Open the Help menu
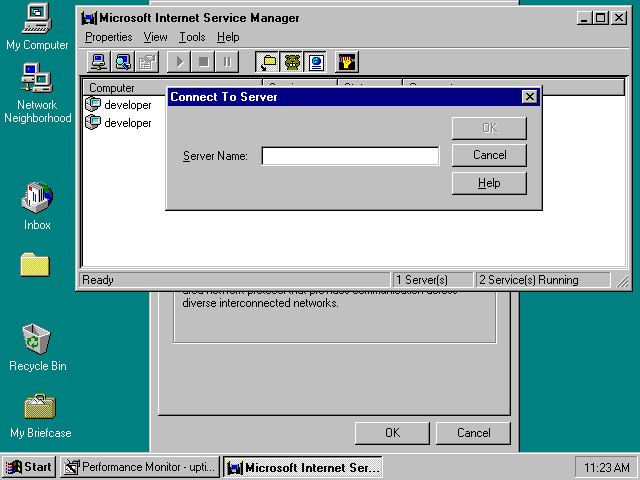640x480 pixels. tap(228, 37)
